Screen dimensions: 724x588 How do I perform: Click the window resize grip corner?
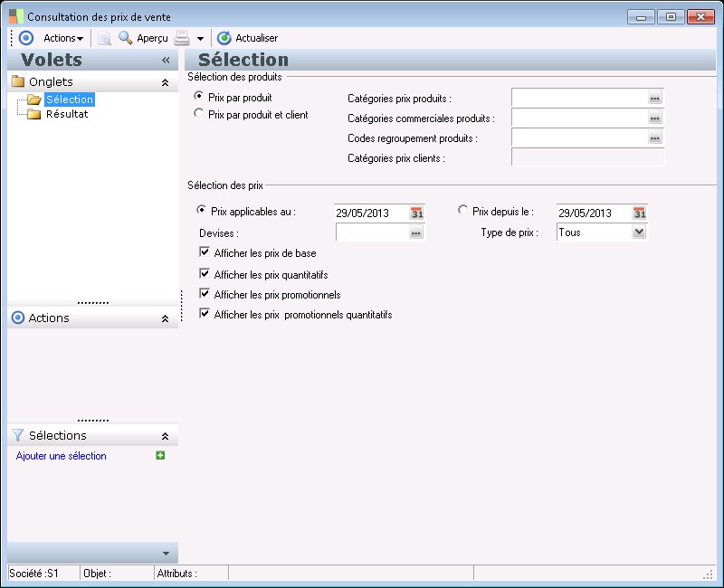pyautogui.click(x=709, y=574)
